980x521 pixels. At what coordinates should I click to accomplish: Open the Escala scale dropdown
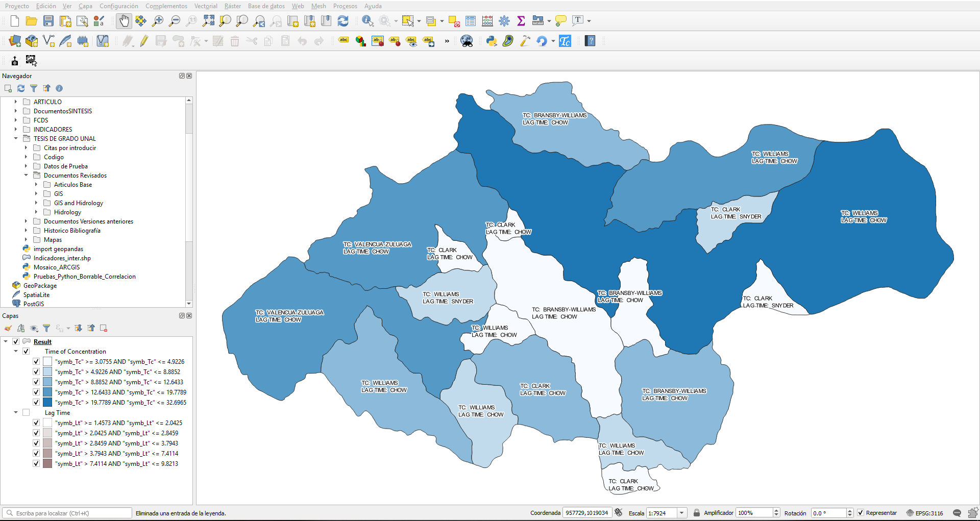coord(682,513)
